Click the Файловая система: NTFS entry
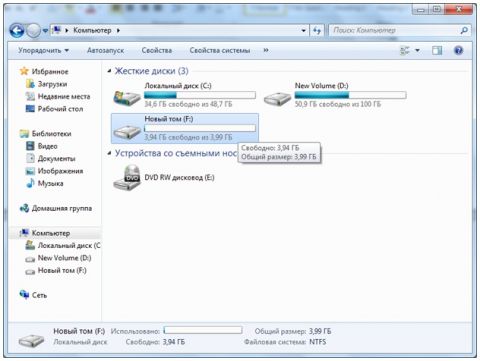This screenshot has height=361, width=480. tap(285, 342)
